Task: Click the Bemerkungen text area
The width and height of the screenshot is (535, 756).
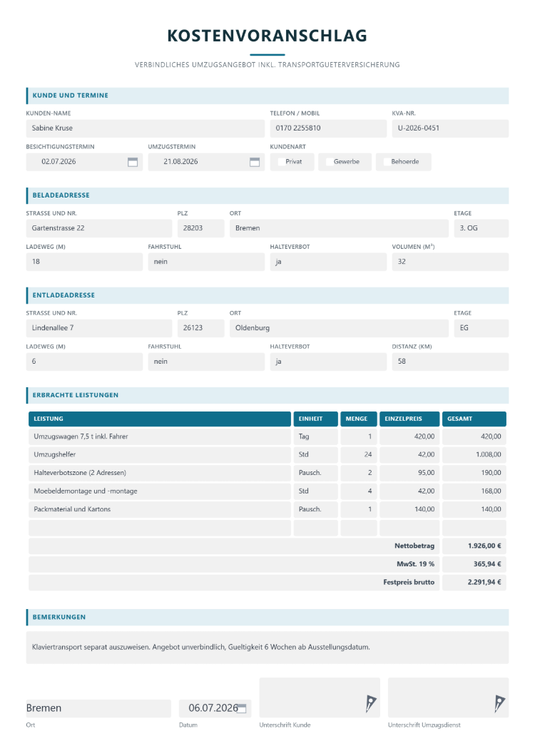Action: click(267, 648)
